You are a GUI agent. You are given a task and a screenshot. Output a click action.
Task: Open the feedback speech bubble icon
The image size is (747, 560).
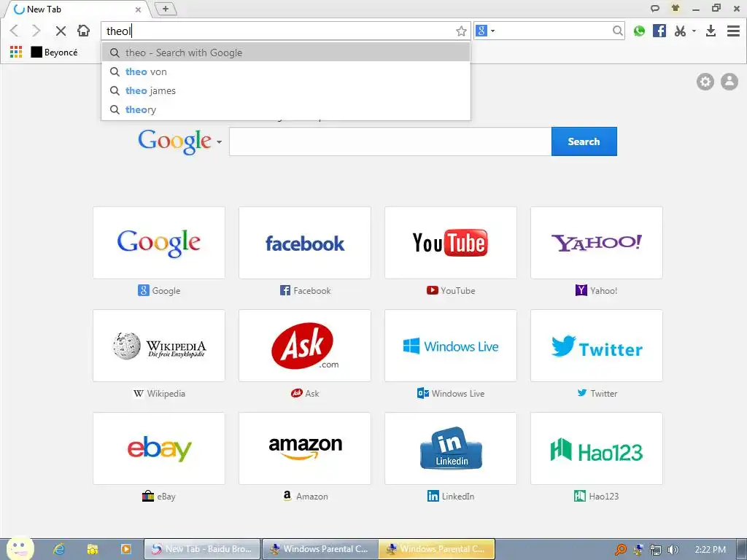pyautogui.click(x=655, y=9)
